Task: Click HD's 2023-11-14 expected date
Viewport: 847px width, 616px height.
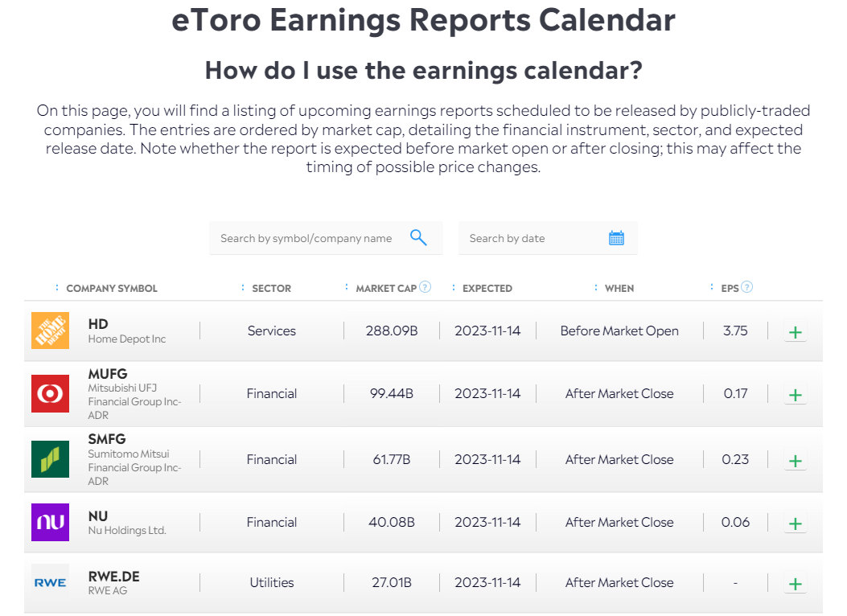Action: [487, 331]
